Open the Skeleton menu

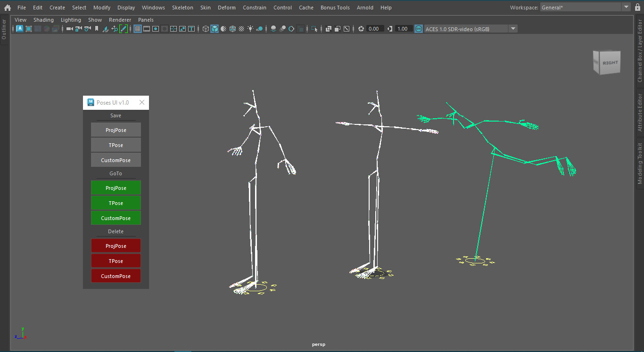(182, 7)
